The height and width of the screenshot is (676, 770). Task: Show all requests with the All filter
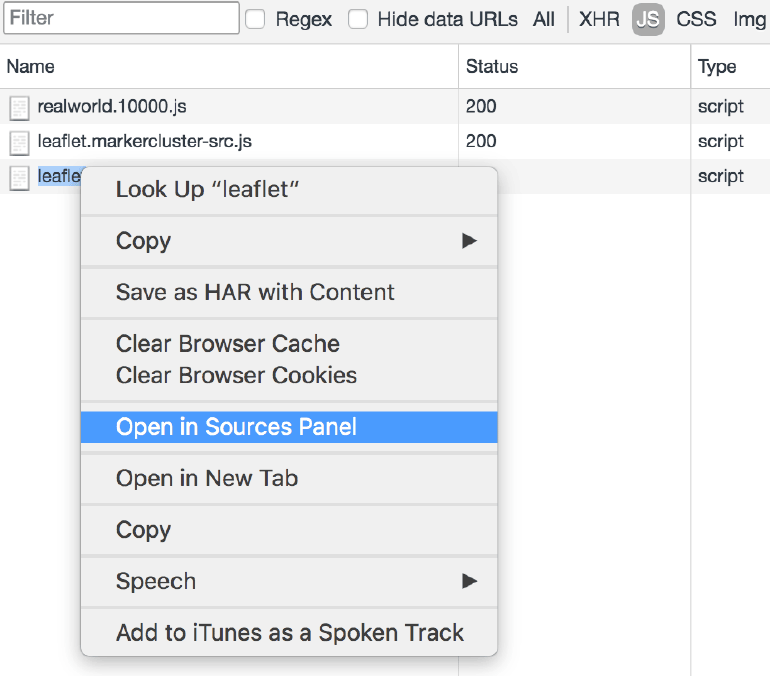coord(544,19)
